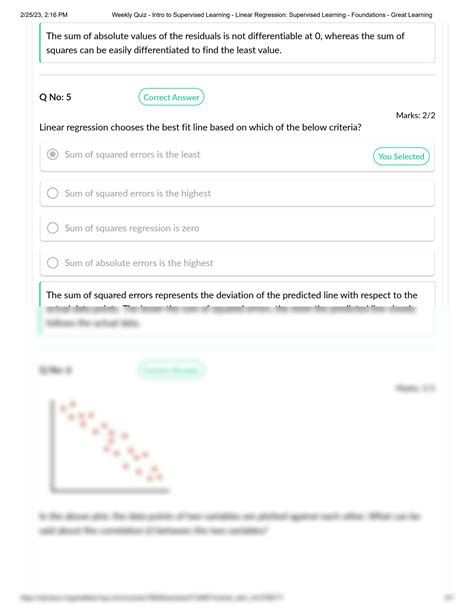Click the 'Correct Answer' badge for Q No: 5
Viewport: 474px width, 613px height.
(171, 97)
